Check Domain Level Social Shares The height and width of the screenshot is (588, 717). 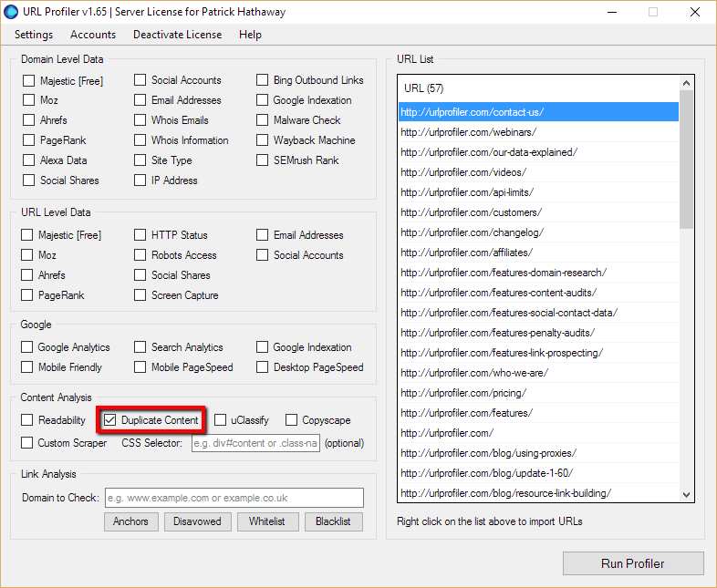tap(29, 181)
